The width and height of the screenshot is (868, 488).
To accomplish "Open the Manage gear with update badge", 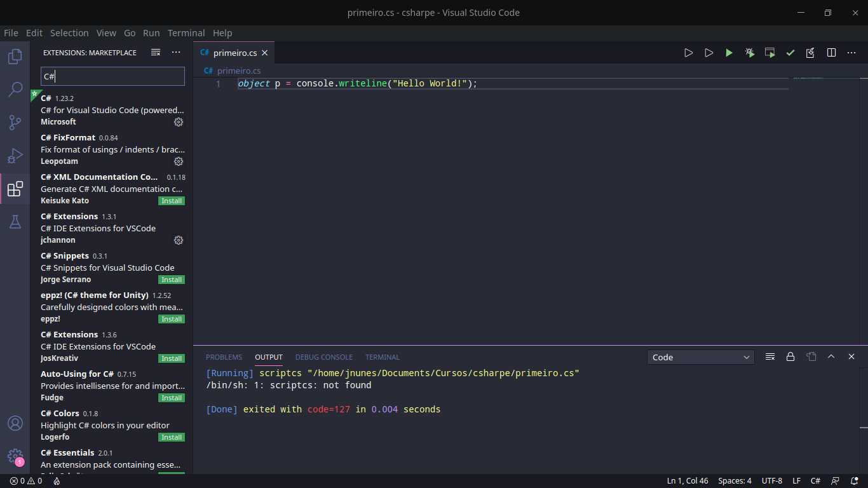I will pos(15,456).
